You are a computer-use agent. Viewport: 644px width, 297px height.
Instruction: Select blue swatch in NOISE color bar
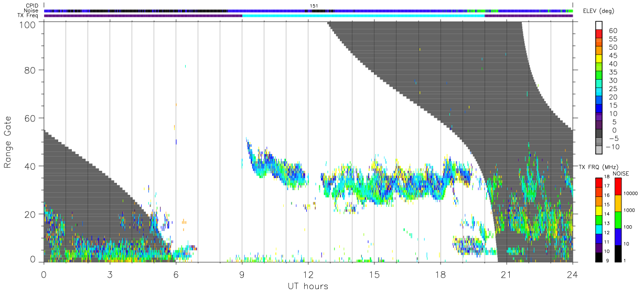(x=618, y=236)
